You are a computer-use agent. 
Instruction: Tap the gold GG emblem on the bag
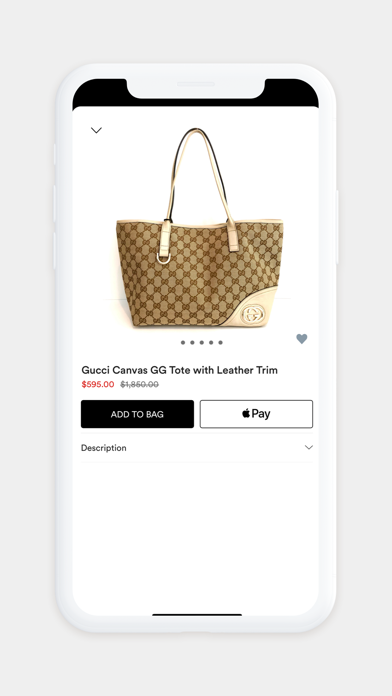[253, 314]
